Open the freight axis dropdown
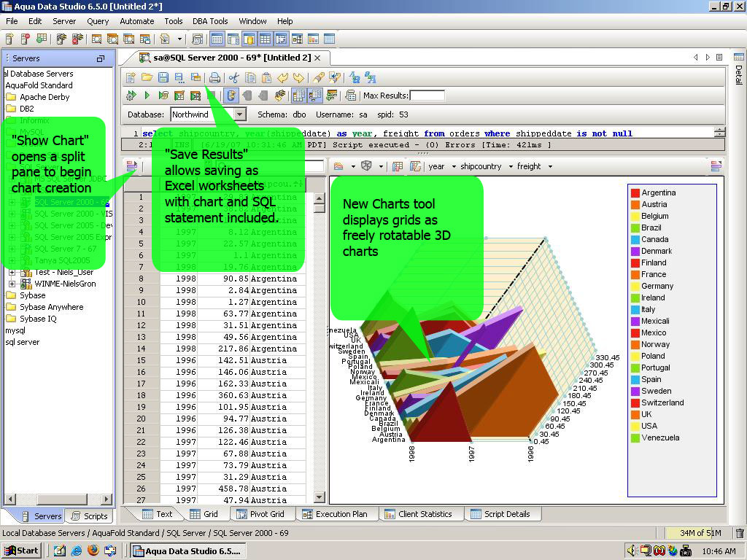 [x=550, y=166]
